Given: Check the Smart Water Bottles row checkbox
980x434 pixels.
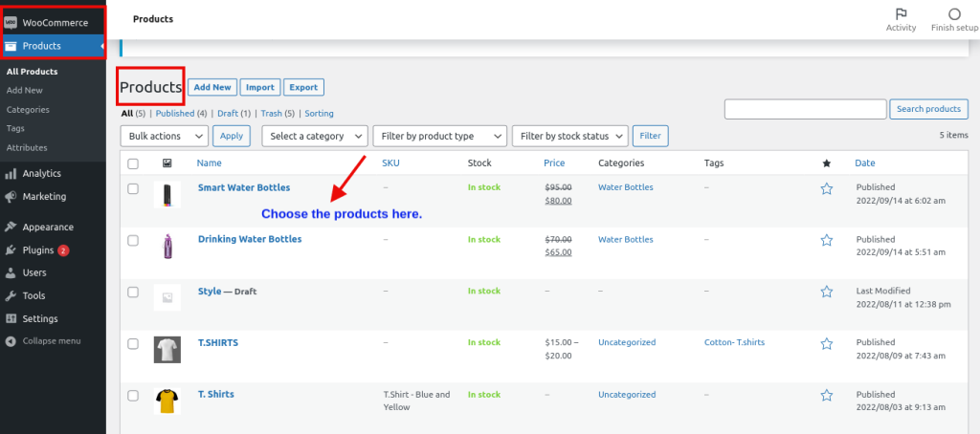Looking at the screenshot, I should tap(133, 188).
